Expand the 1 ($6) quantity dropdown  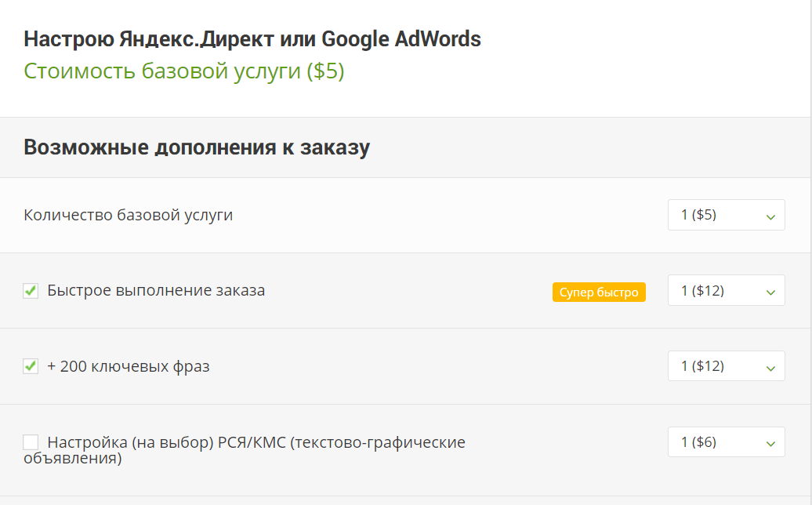[725, 441]
